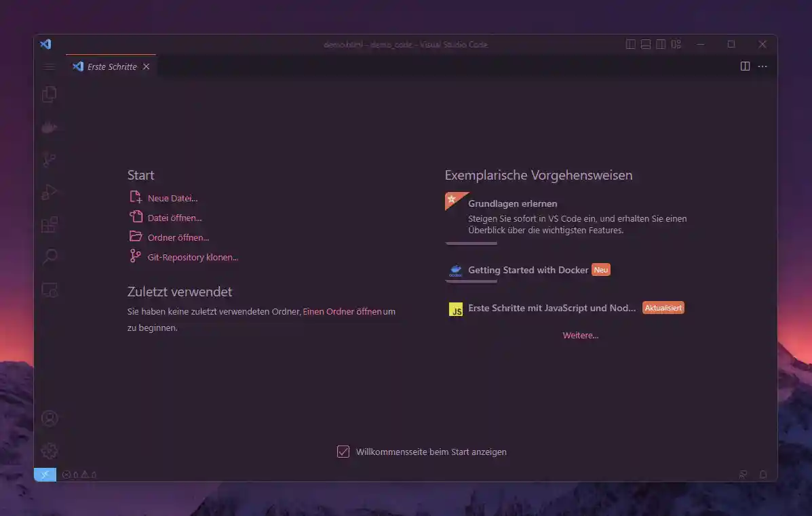The width and height of the screenshot is (812, 516).
Task: Minimize the Visual Studio Code window
Action: click(701, 45)
